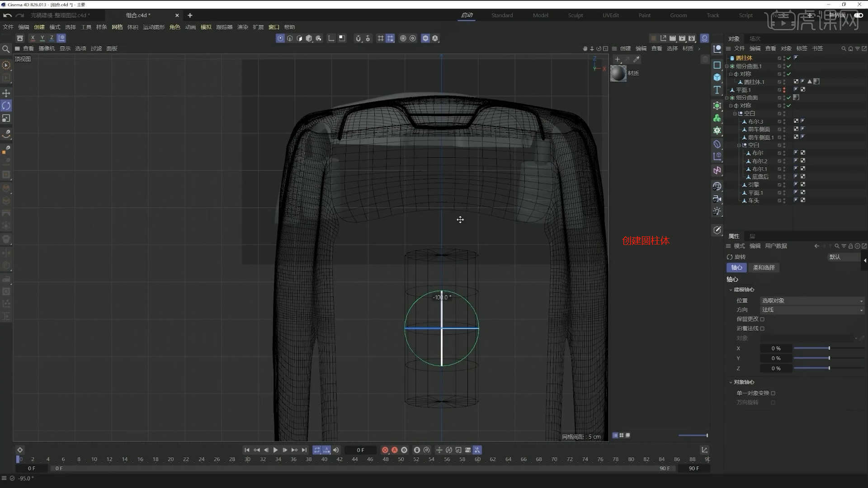The width and height of the screenshot is (868, 488).
Task: Select the Move tool in left toolbar
Action: pyautogui.click(x=6, y=93)
